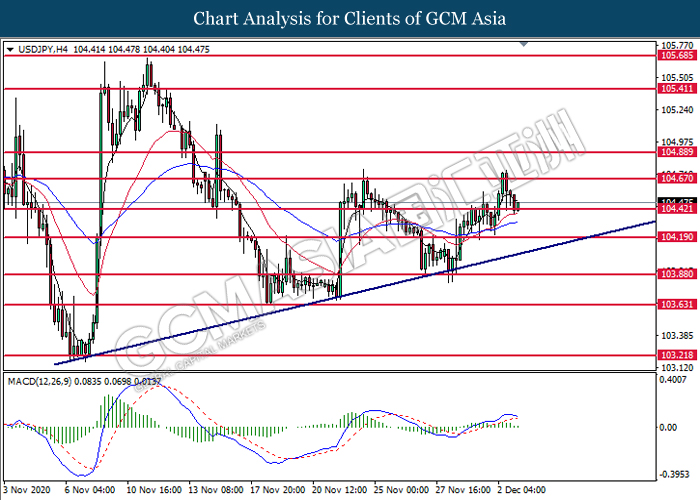Click the chart shift marker triangle at top
This screenshot has width=700, height=500.
tap(524, 44)
